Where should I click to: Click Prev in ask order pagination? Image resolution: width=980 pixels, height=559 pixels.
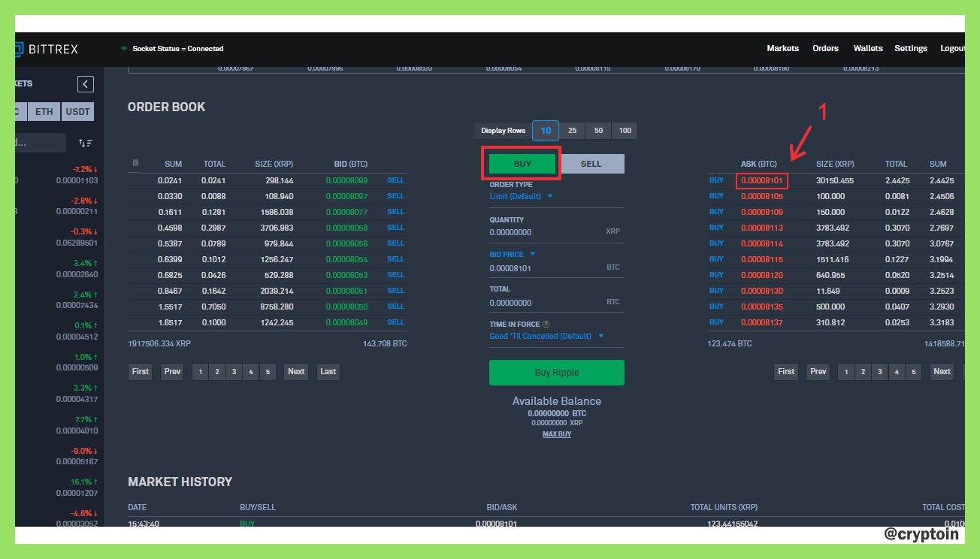[x=818, y=371]
